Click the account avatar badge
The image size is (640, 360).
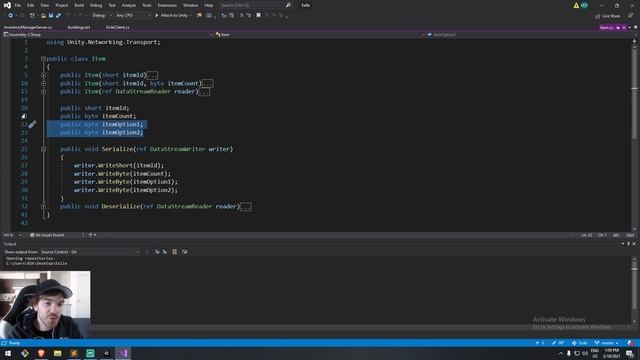(584, 5)
